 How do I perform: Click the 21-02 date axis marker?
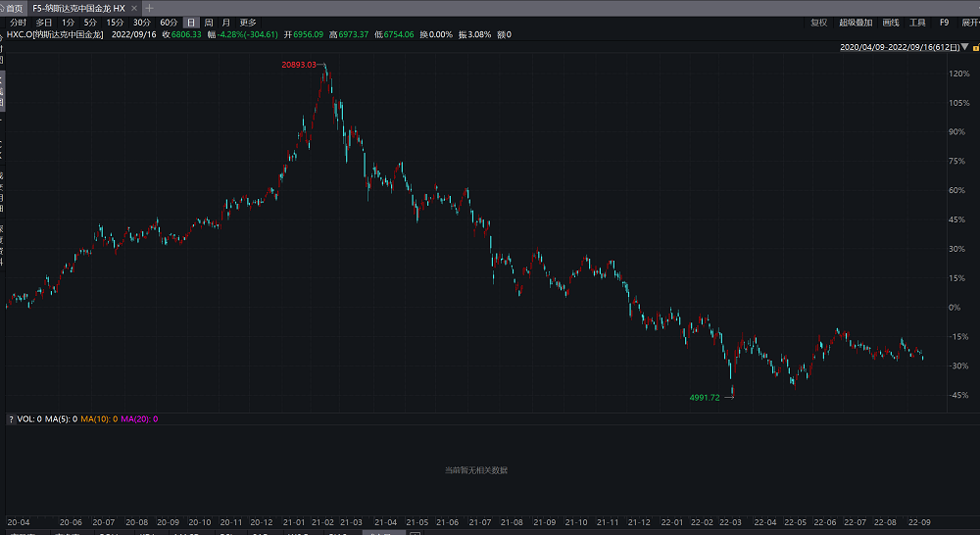coord(322,522)
